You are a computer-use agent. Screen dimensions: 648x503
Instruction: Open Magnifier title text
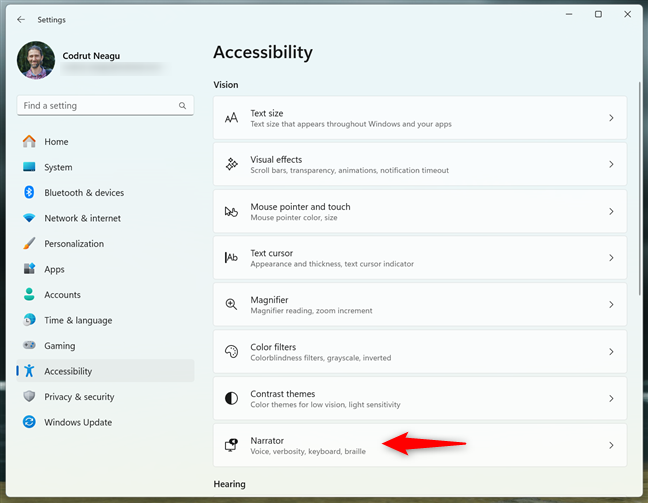(269, 300)
